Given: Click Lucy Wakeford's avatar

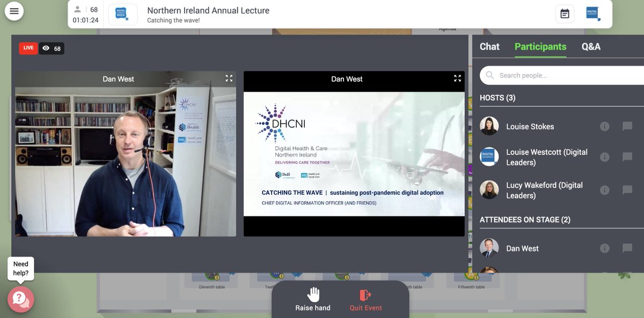Looking at the screenshot, I should pos(489,190).
